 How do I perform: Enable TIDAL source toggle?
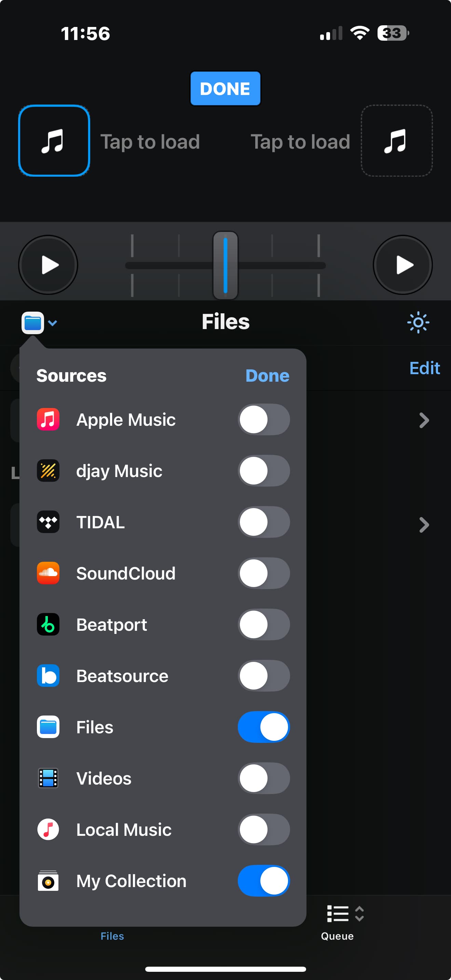tap(264, 522)
